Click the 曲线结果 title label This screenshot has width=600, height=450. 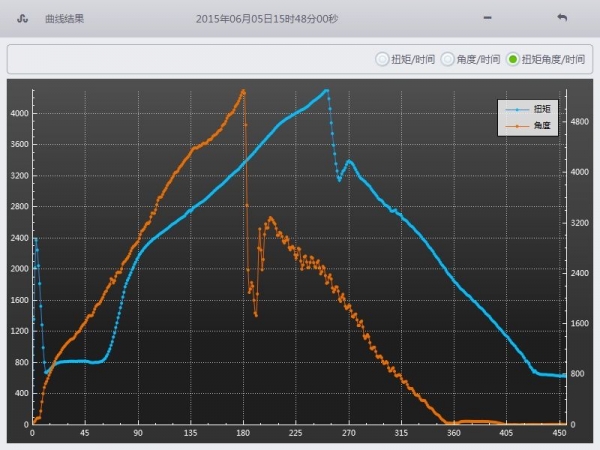point(64,18)
